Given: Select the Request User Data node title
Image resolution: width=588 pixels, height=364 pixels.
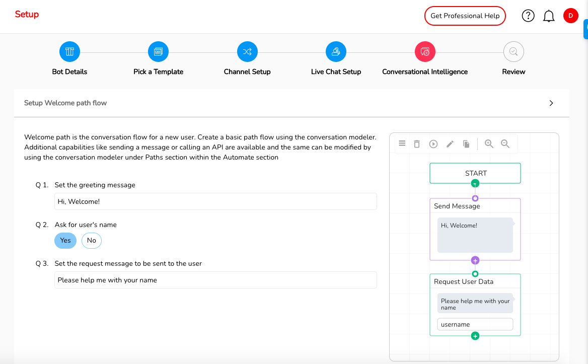Looking at the screenshot, I should tap(464, 282).
